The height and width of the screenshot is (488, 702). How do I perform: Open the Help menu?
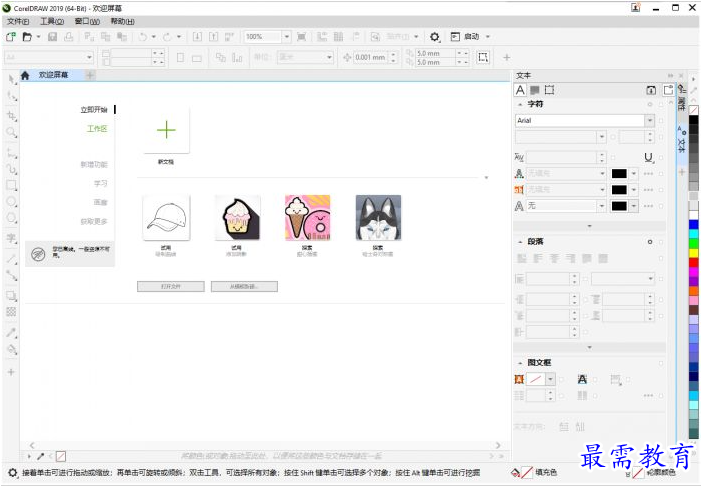(122, 21)
